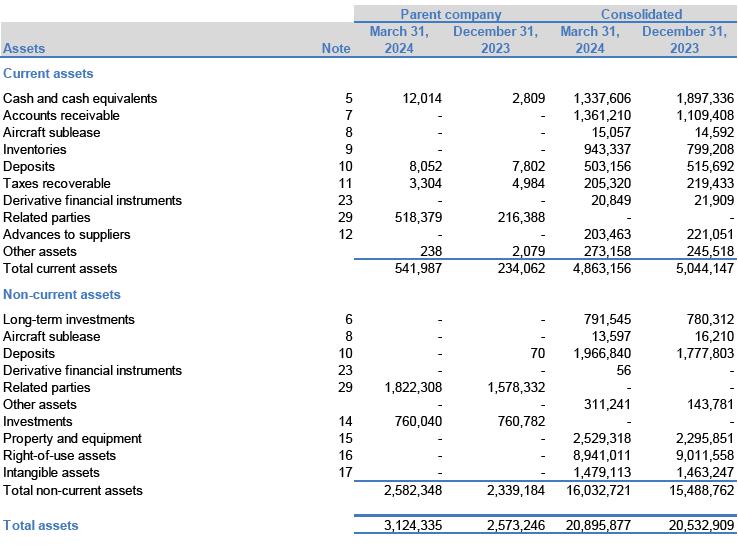
Task: Select the Non-current assets section heading
Action: point(62,295)
